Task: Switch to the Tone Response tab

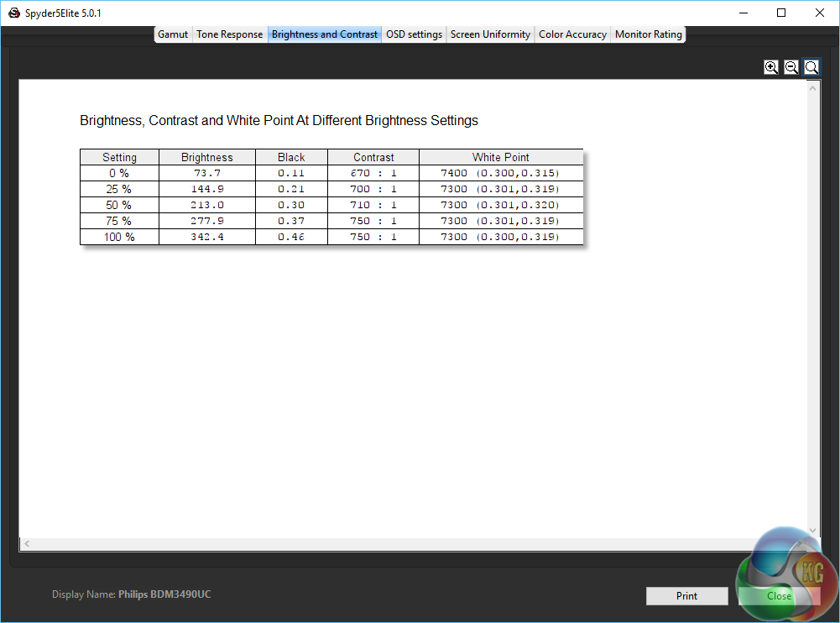Action: pyautogui.click(x=230, y=34)
